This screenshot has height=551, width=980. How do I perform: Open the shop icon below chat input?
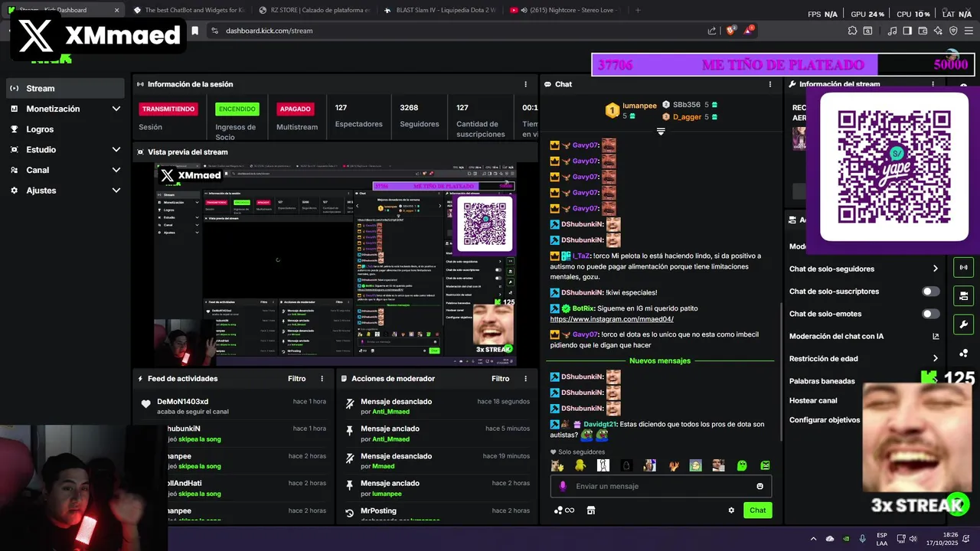(x=590, y=510)
